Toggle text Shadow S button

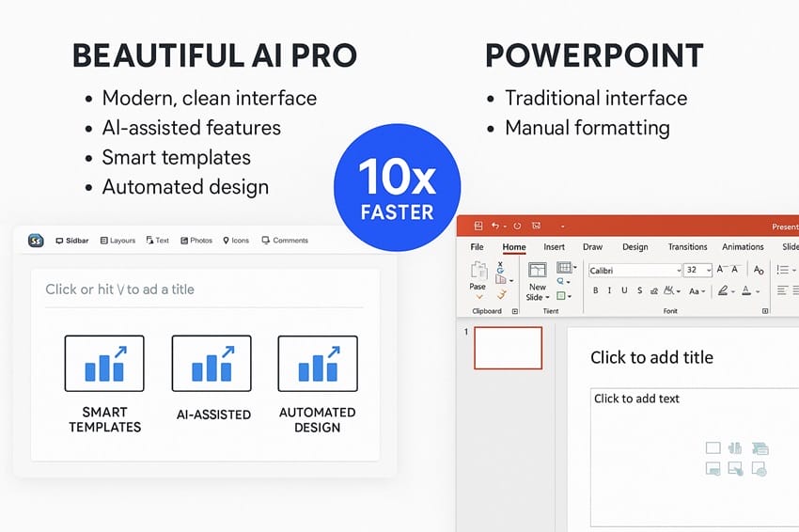[639, 290]
